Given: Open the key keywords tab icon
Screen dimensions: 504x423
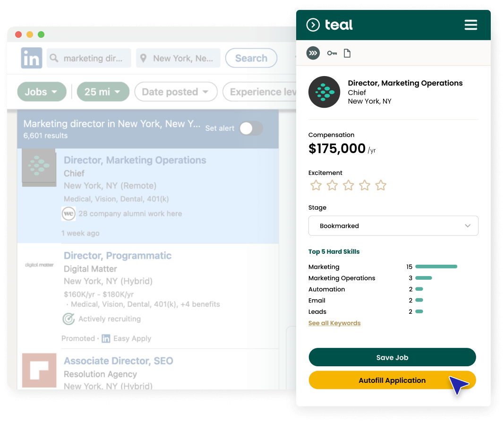Looking at the screenshot, I should click(332, 53).
